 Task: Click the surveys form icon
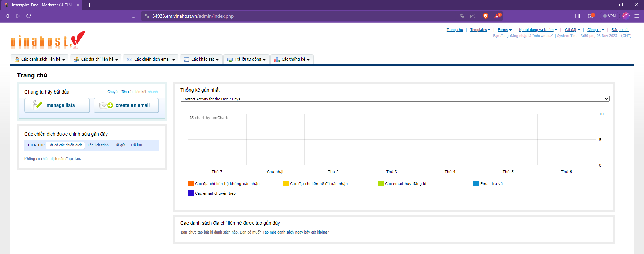click(x=186, y=59)
